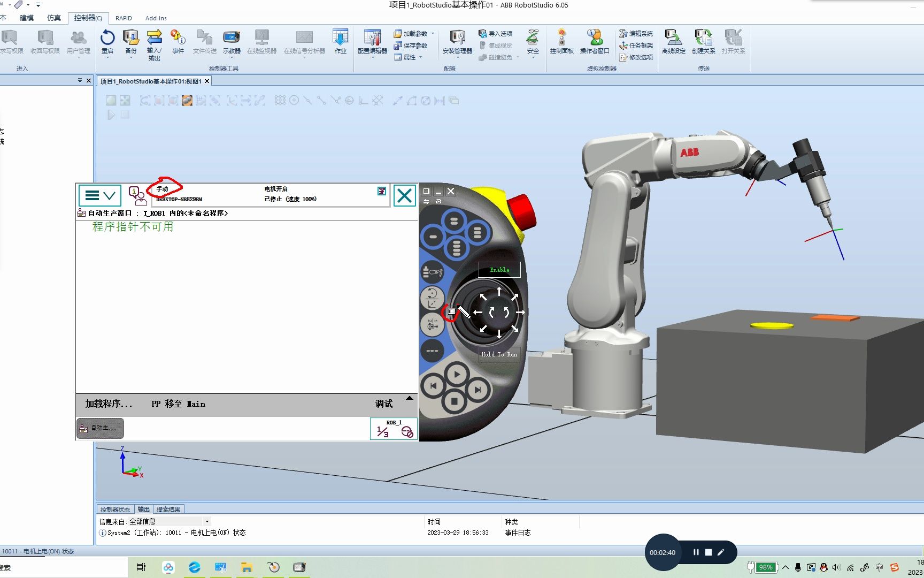Click 任务框架 task frame
The width and height of the screenshot is (924, 578).
click(x=636, y=45)
